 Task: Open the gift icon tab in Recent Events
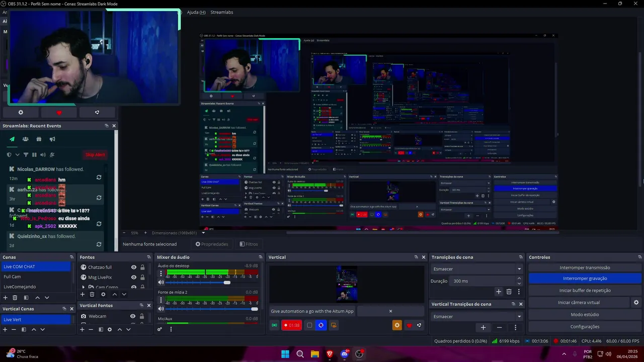pyautogui.click(x=39, y=139)
